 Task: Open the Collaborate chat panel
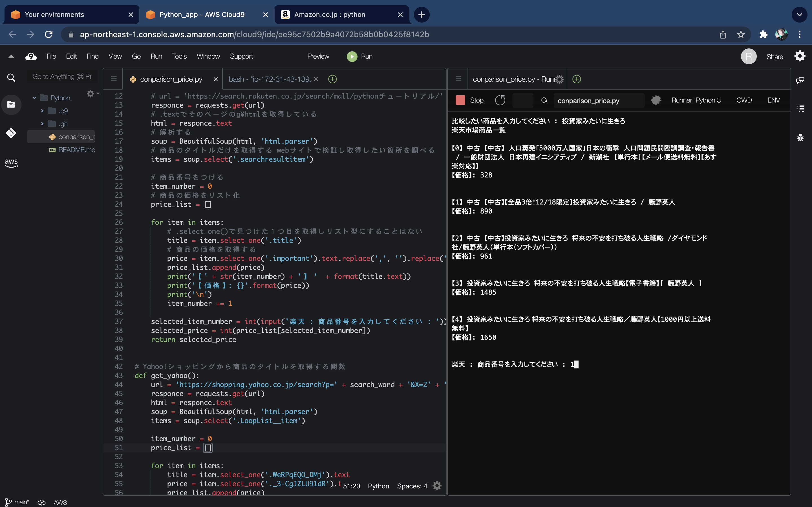(801, 80)
